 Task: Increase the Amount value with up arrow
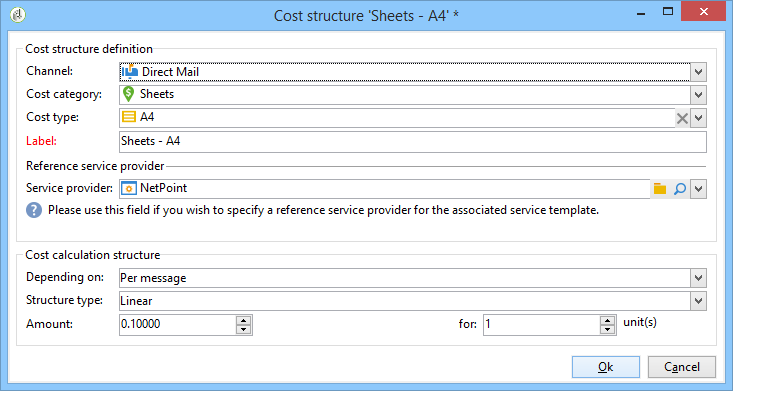[244, 320]
